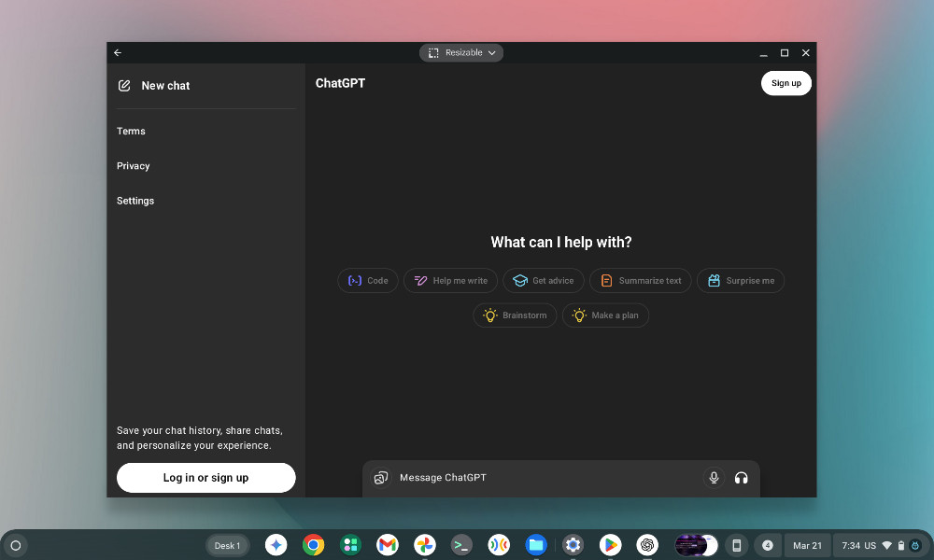Open Google Photos from the shelf
934x560 pixels.
click(x=425, y=544)
